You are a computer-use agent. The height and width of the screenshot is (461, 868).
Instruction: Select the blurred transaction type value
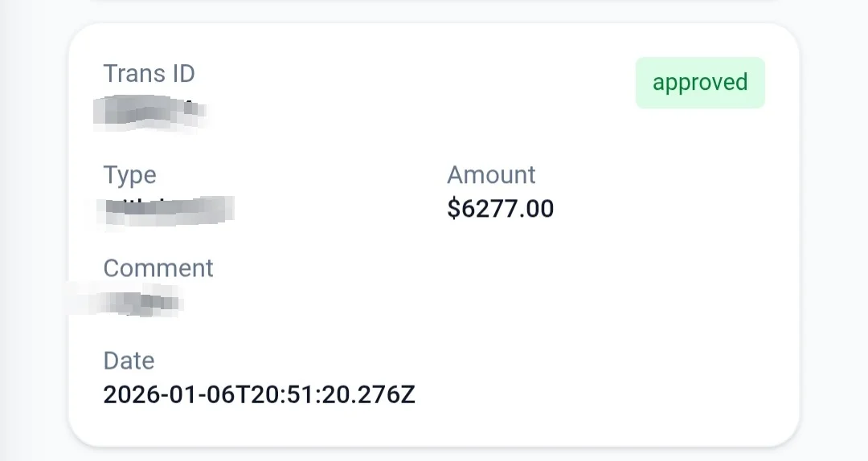click(169, 210)
